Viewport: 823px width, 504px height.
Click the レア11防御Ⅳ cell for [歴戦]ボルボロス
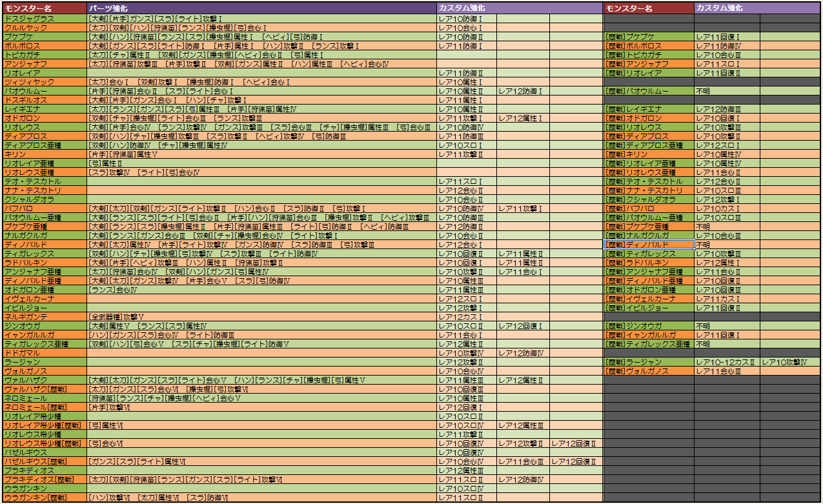(x=727, y=46)
